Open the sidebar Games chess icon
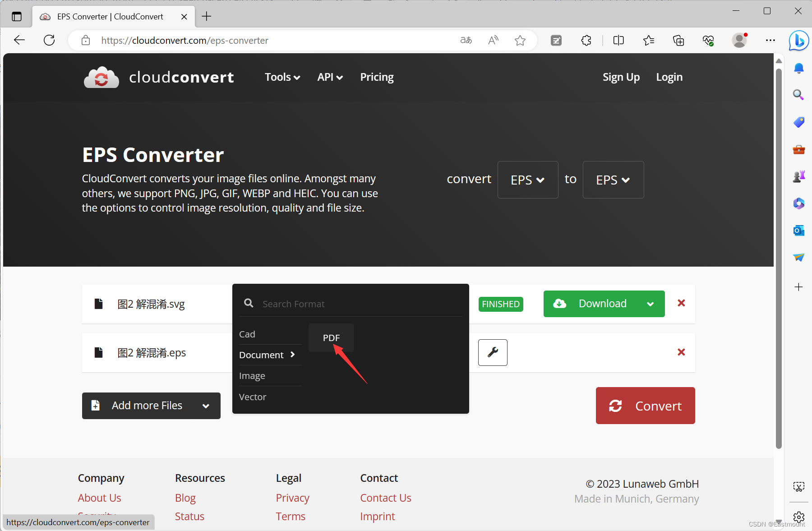Viewport: 812px width, 531px height. point(798,176)
